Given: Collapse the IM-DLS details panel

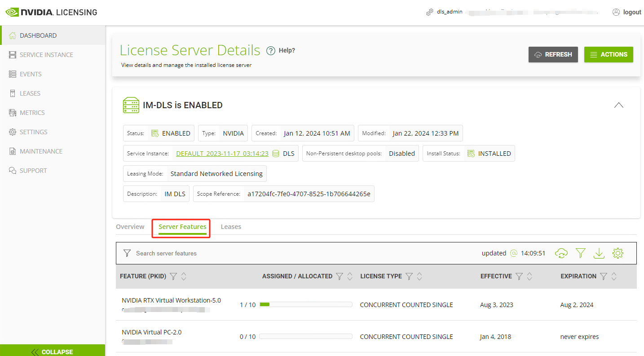Looking at the screenshot, I should (x=618, y=105).
